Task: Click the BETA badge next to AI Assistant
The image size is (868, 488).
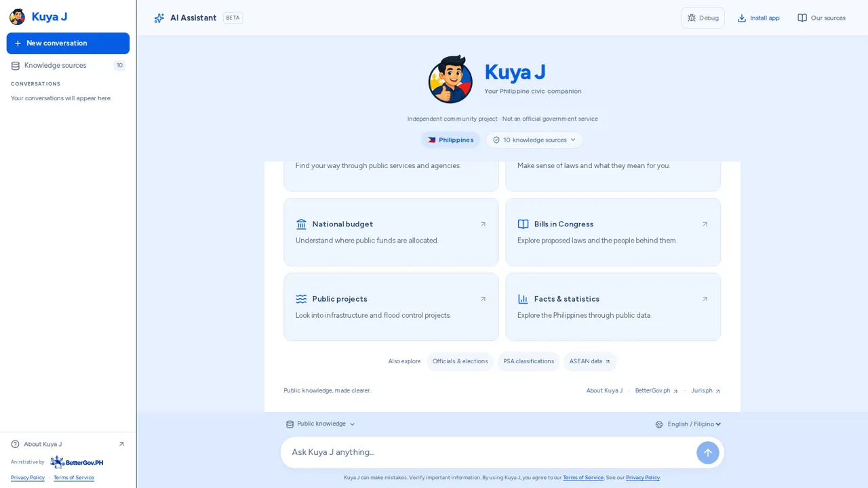Action: (x=233, y=18)
